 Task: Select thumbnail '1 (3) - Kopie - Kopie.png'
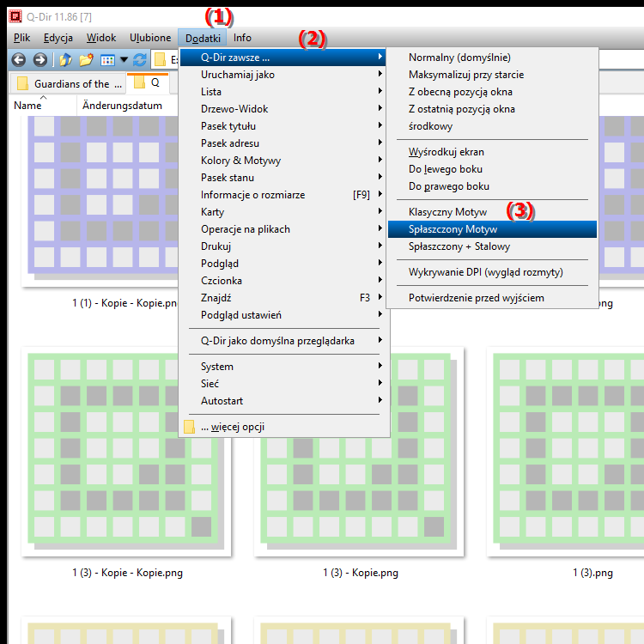[126, 452]
